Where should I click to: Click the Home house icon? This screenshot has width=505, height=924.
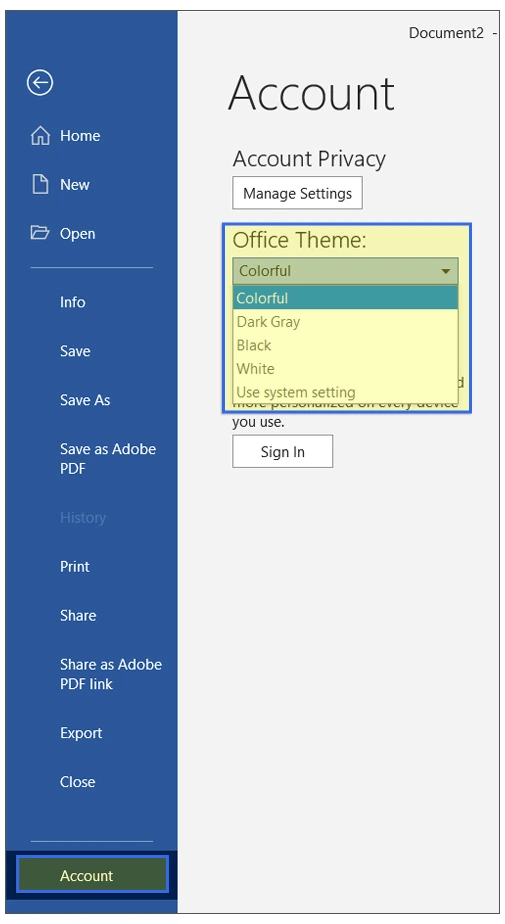tap(40, 136)
